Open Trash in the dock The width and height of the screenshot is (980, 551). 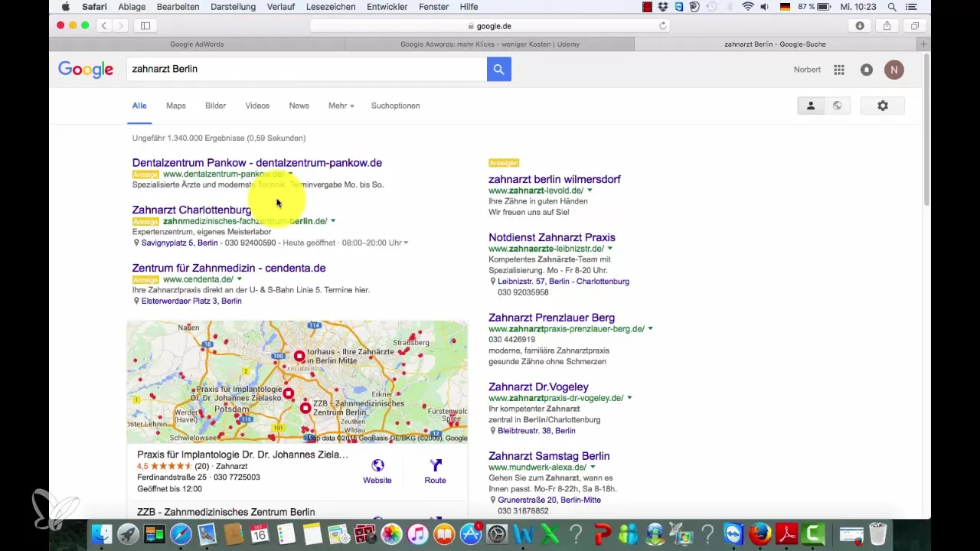click(x=878, y=534)
